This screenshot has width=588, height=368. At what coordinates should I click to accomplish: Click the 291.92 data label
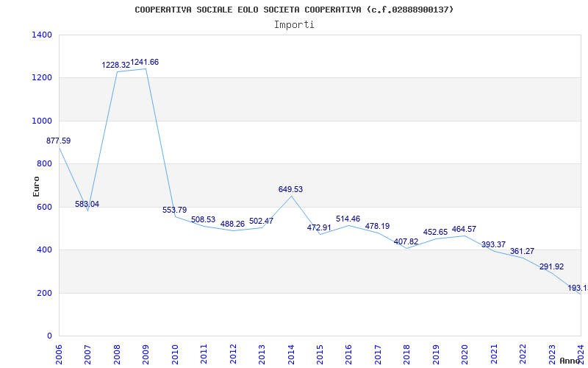click(551, 266)
